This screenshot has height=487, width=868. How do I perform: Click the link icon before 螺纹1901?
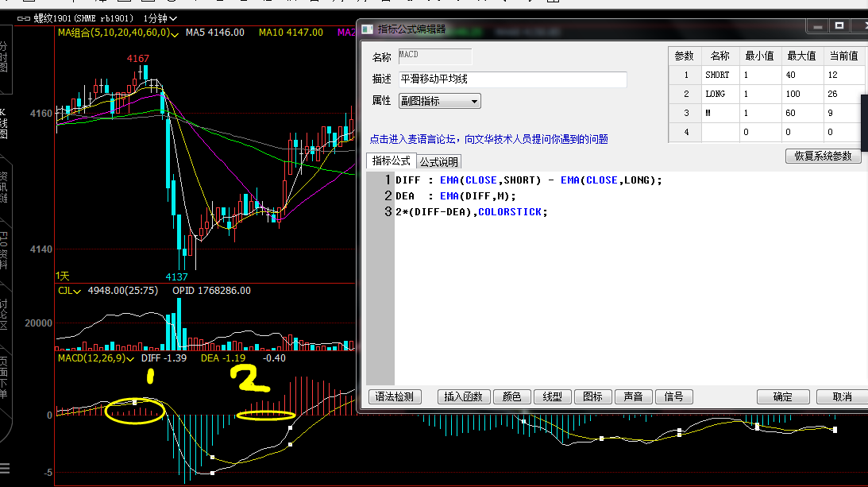(x=24, y=18)
